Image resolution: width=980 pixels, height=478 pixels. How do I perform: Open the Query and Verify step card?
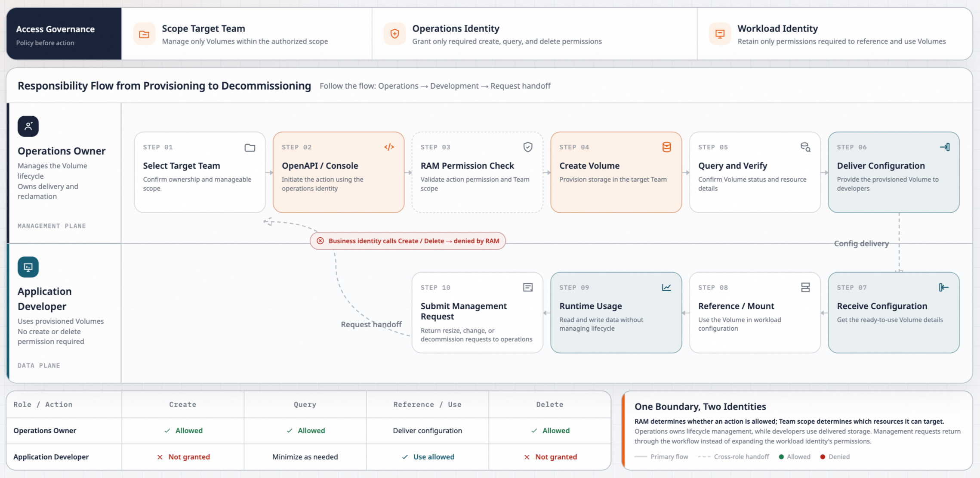(755, 172)
